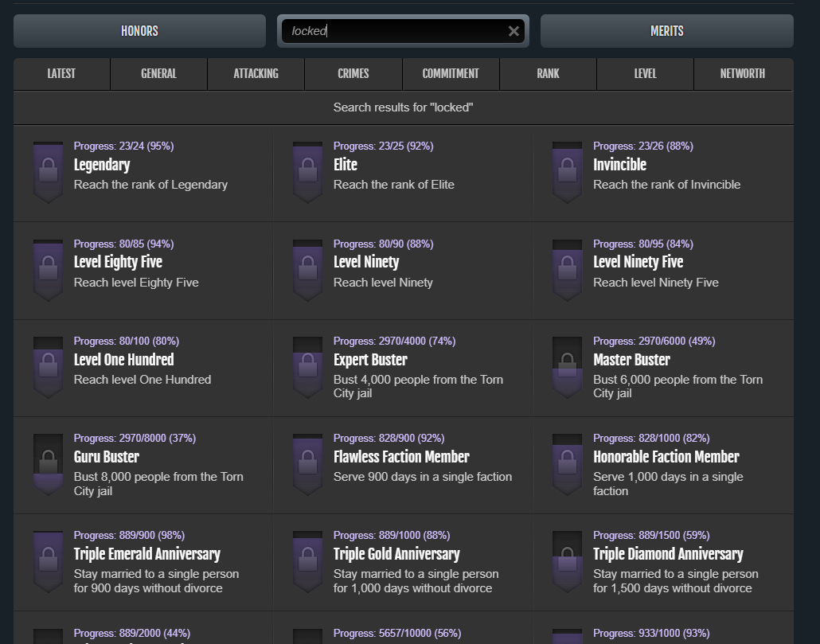Switch to the Level tab
This screenshot has height=644, width=820.
pyautogui.click(x=646, y=74)
